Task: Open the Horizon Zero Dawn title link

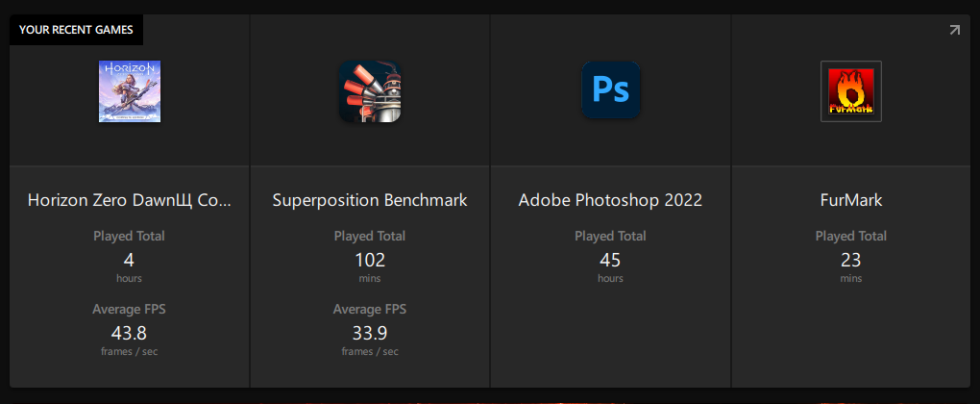Action: point(130,200)
